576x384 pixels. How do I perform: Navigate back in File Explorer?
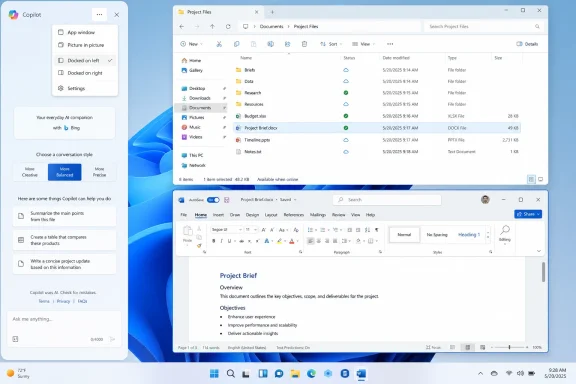[181, 26]
